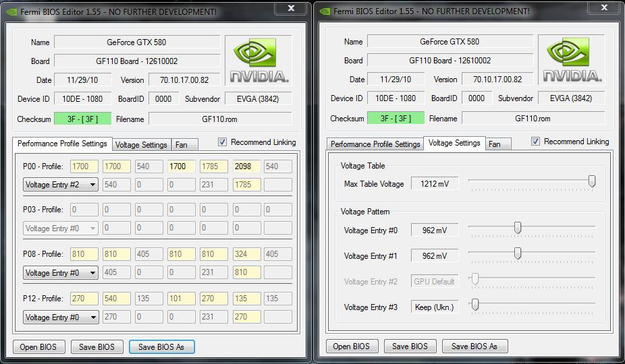
Task: Toggle Recommend Linking checkbox in right window
Action: click(x=535, y=142)
